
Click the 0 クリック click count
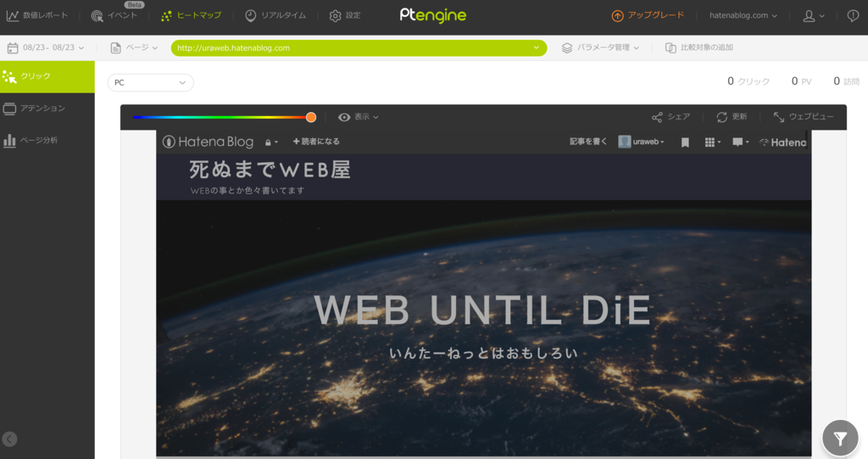pos(748,81)
